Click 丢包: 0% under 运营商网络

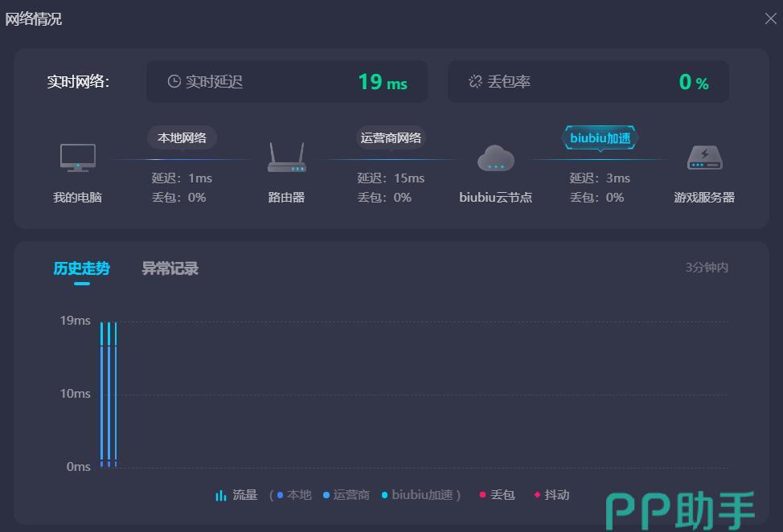(384, 198)
